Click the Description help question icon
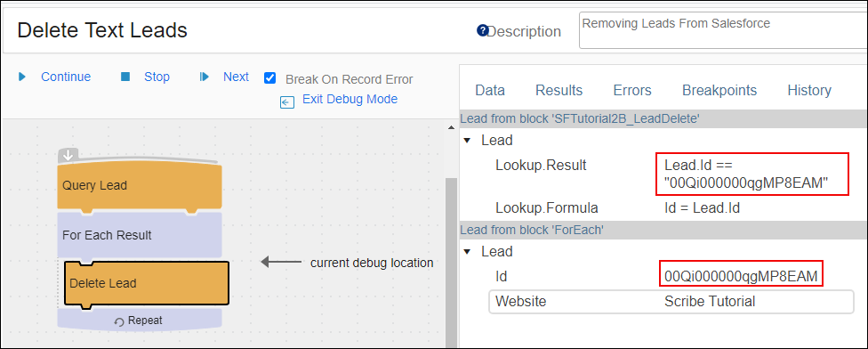This screenshot has height=349, width=868. 482,30
